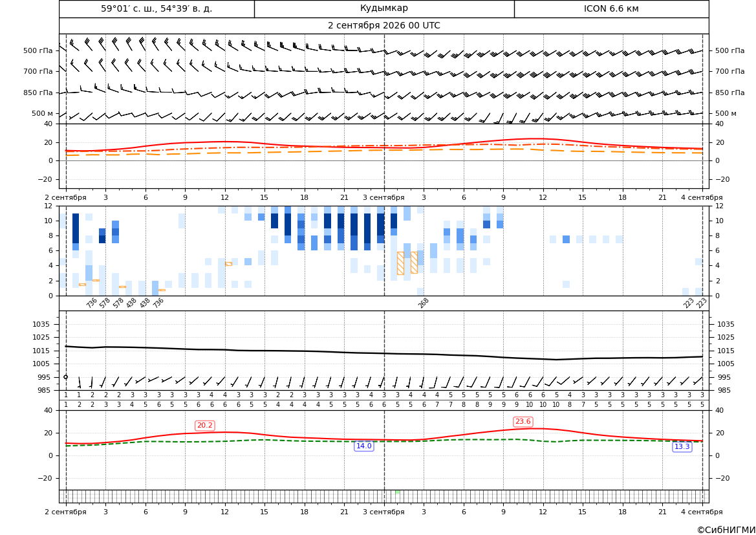Click the coordinates header 59°01′ с. ш., 54°39′ в. д.
756x535 pixels.
click(x=157, y=8)
